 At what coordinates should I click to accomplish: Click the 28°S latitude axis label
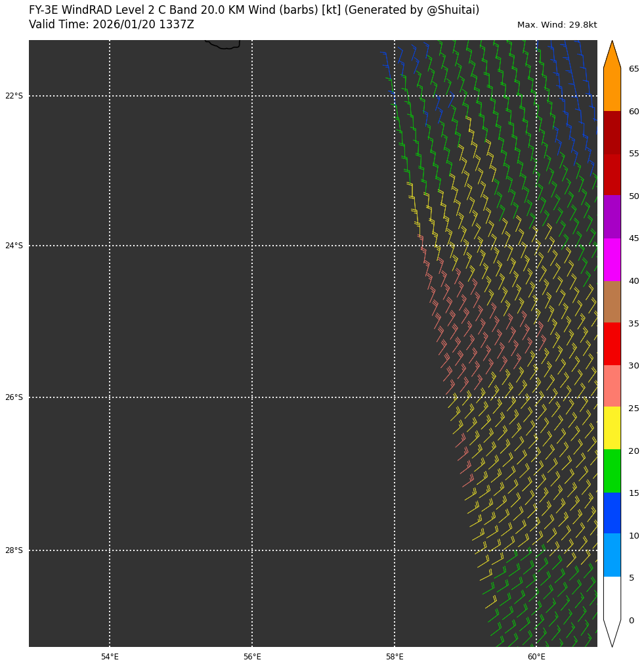point(14,550)
